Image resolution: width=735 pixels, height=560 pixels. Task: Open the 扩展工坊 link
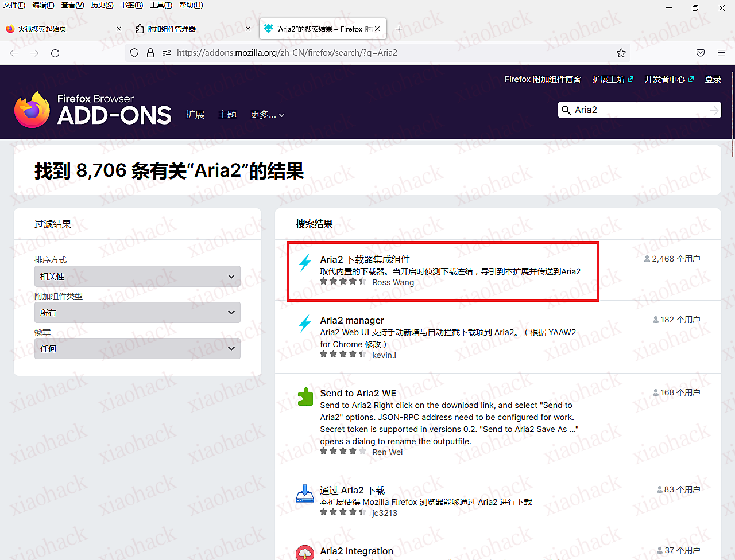[613, 79]
